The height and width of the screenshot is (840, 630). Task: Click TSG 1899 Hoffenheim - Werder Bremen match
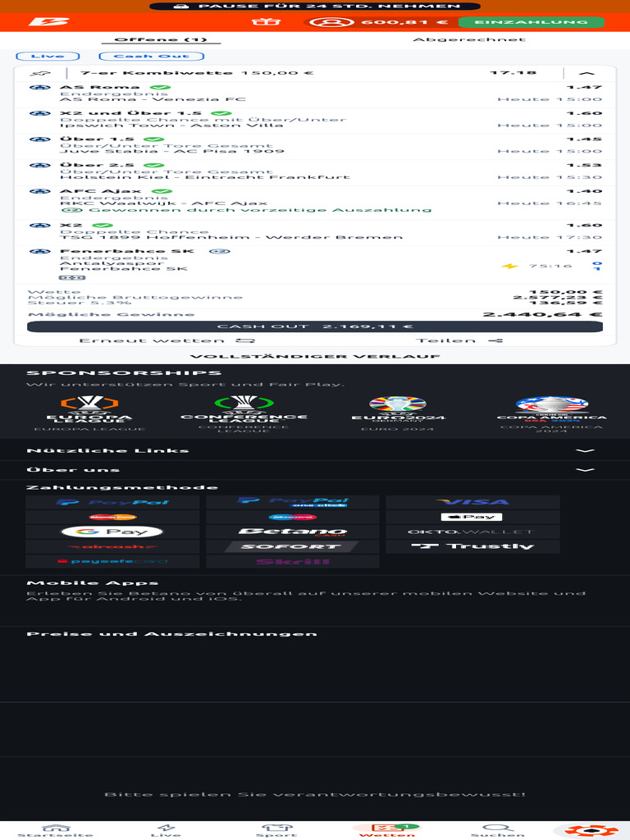coord(231,237)
